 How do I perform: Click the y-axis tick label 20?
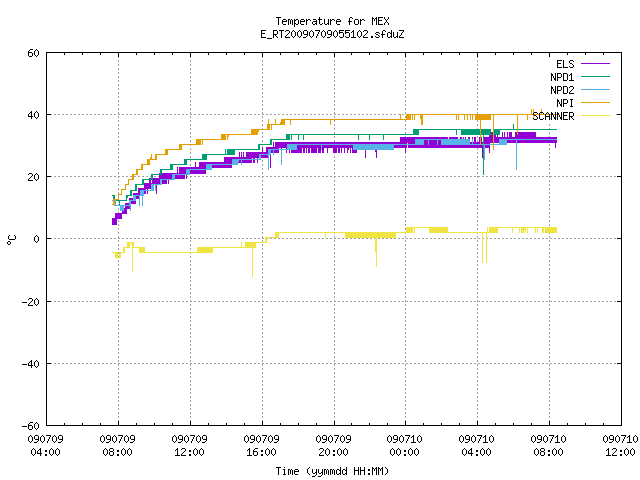coord(33,177)
